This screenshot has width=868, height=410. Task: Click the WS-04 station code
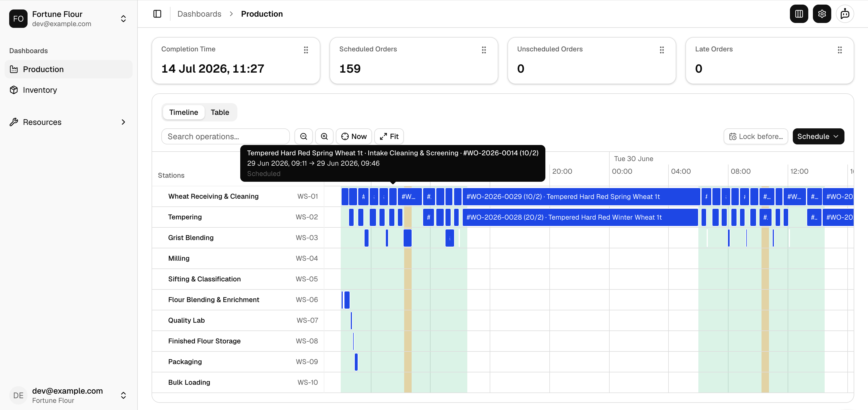click(307, 258)
